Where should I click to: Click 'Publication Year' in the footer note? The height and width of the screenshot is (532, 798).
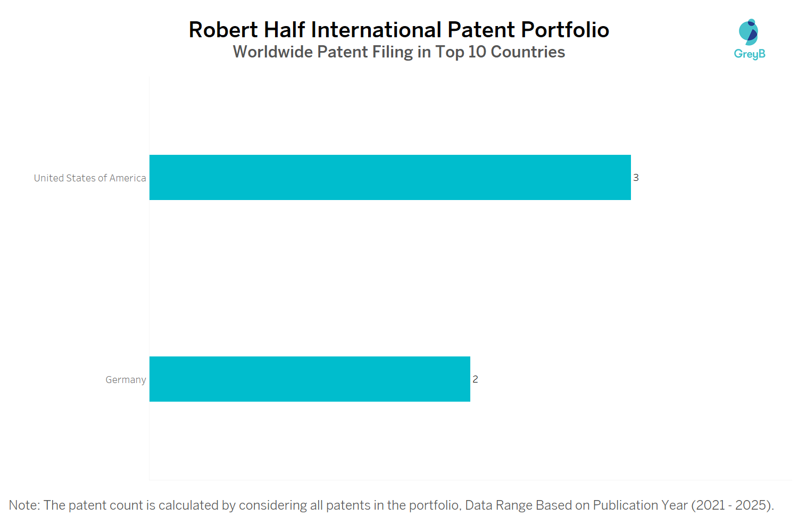[x=640, y=505]
